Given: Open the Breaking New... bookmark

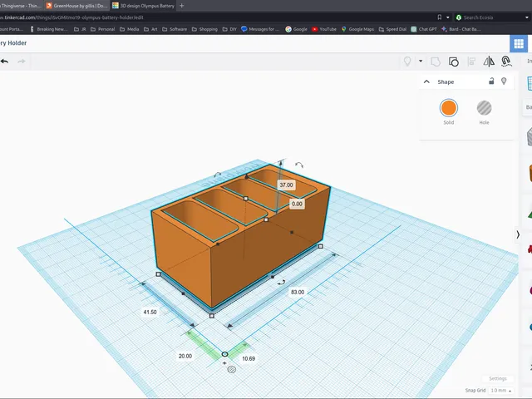Looking at the screenshot, I should (49, 29).
